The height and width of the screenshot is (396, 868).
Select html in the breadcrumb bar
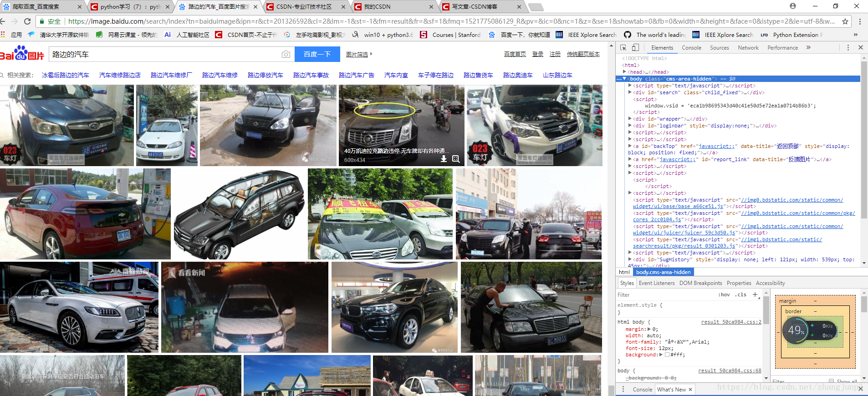coord(624,272)
